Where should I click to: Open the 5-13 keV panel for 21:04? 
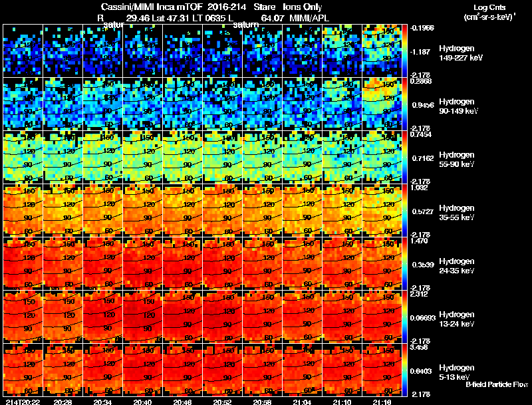coord(303,370)
